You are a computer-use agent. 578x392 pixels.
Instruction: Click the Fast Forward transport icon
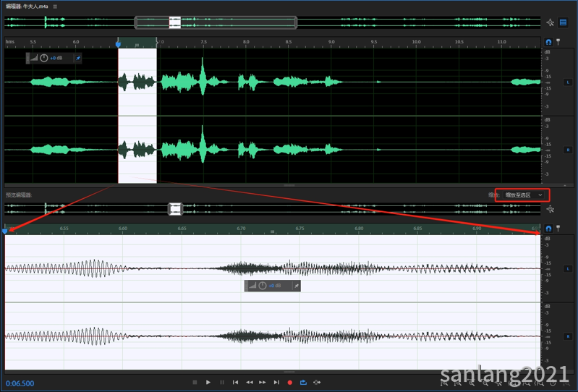pyautogui.click(x=263, y=382)
